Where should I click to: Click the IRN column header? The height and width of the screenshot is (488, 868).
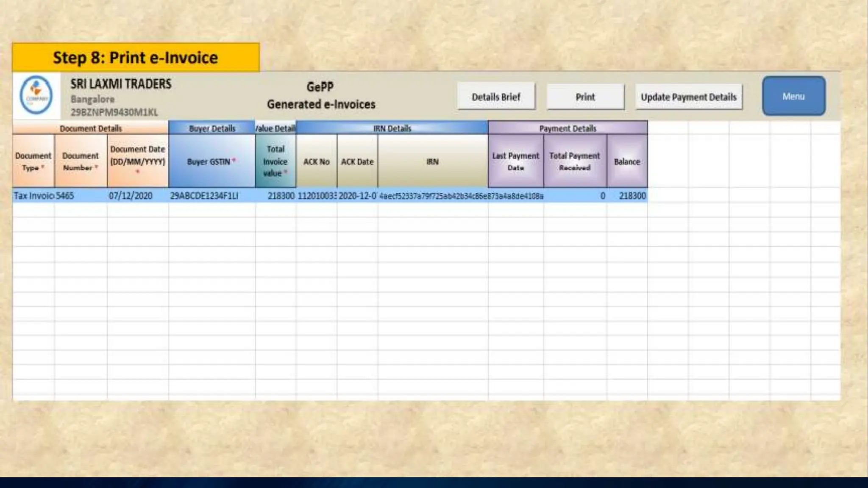432,161
